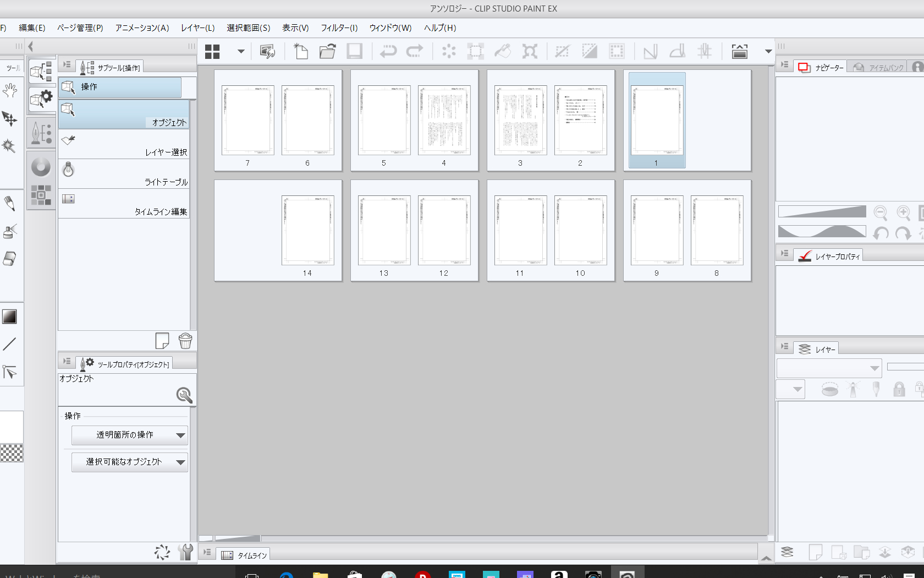Select page 4 thumbnail
Image resolution: width=924 pixels, height=578 pixels.
point(444,121)
